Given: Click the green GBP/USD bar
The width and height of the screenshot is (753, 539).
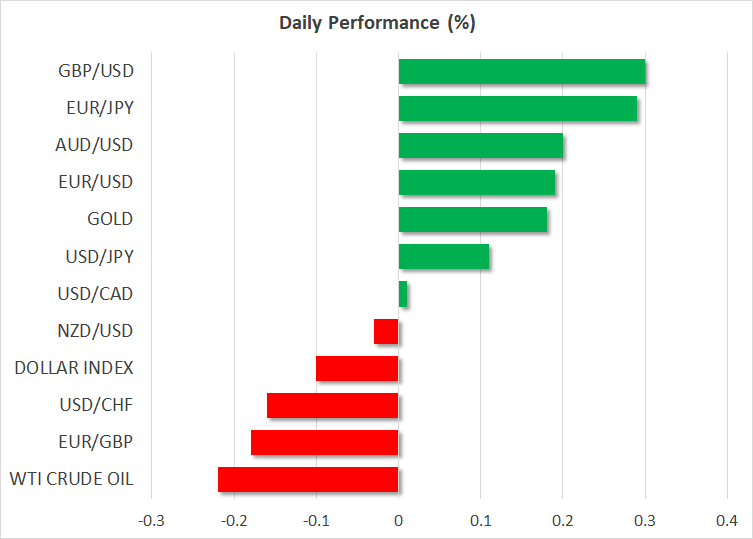Looking at the screenshot, I should 521,72.
